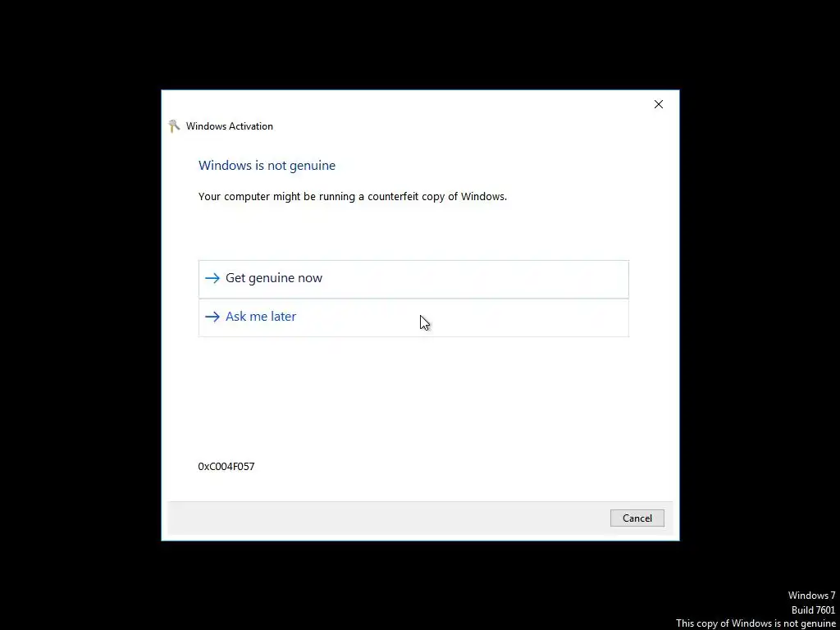Click the Cancel button
This screenshot has height=630, width=840.
[x=637, y=518]
